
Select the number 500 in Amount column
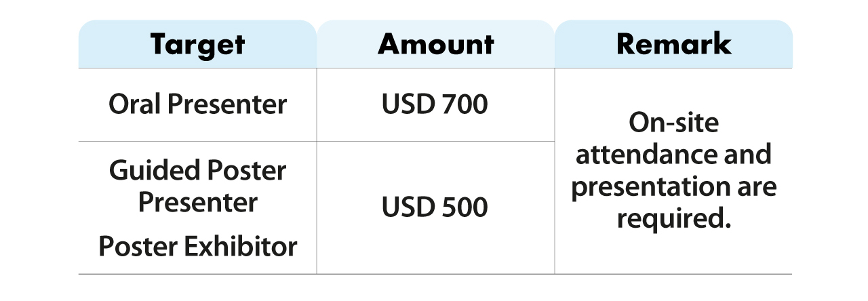462,207
